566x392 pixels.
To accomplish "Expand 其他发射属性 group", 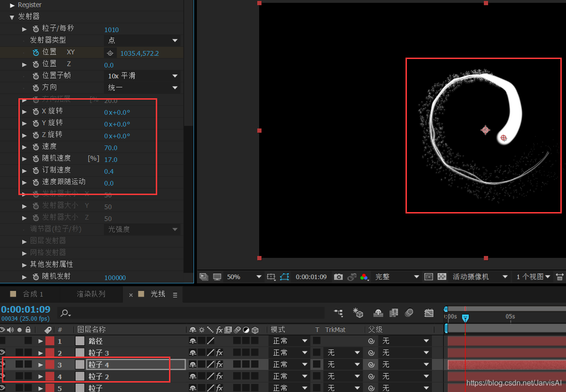I will (x=24, y=265).
